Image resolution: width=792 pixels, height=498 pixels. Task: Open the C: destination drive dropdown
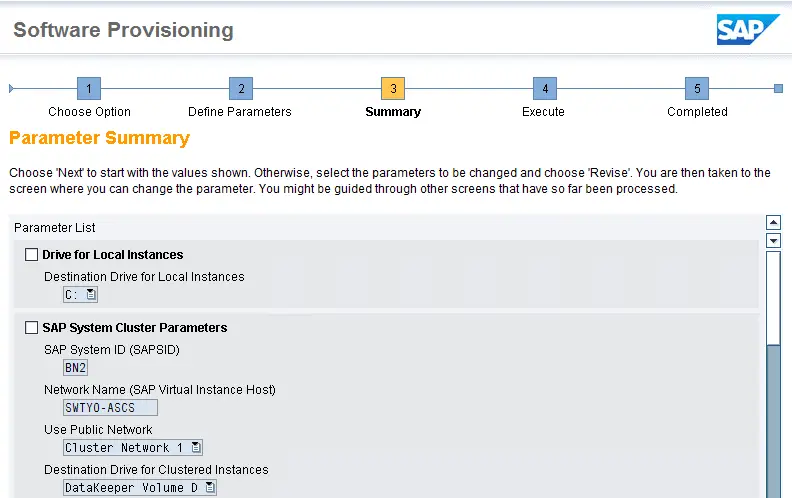[x=91, y=294]
